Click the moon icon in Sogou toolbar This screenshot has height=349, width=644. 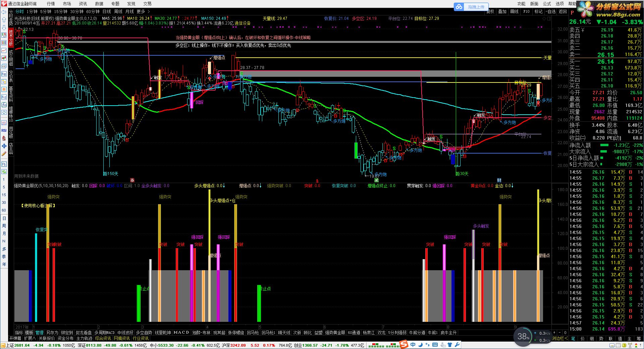pos(420,345)
